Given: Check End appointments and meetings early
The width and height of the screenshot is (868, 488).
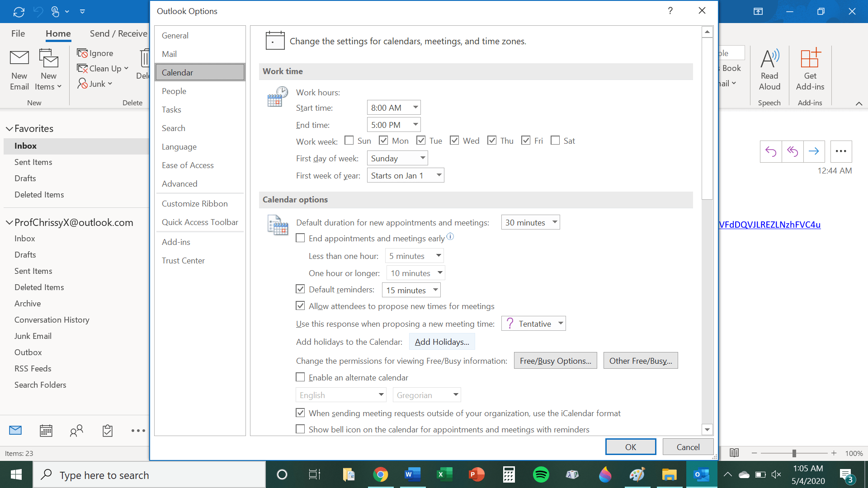Looking at the screenshot, I should (300, 238).
